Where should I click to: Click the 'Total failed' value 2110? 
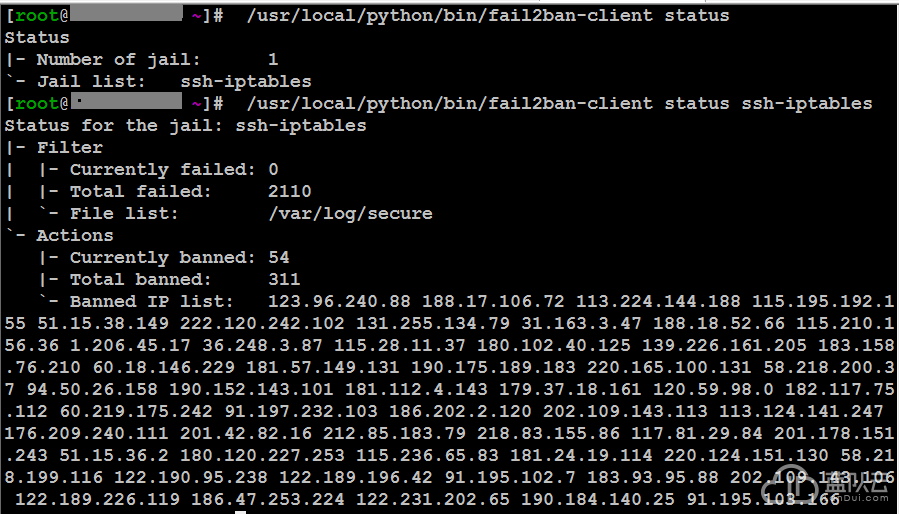pos(290,191)
